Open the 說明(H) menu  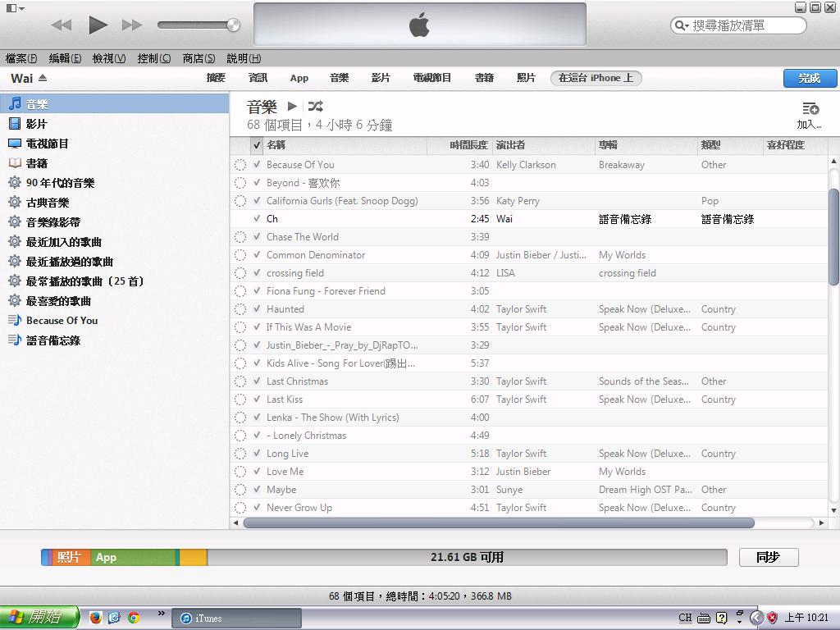coord(244,58)
